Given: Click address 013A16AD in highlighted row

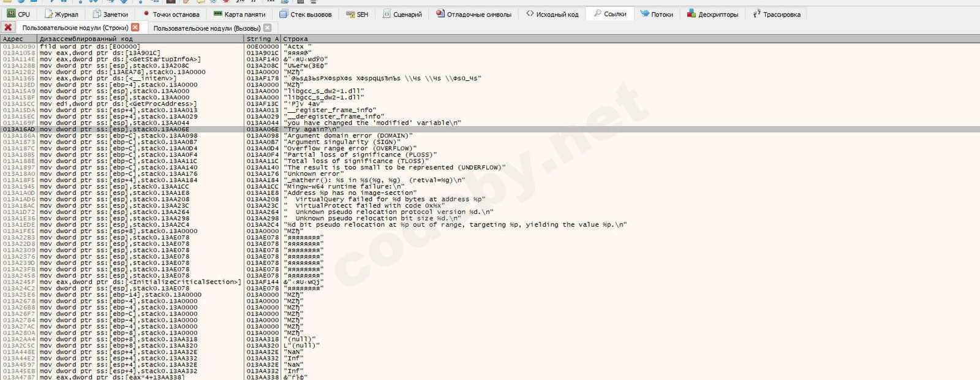Looking at the screenshot, I should [19, 129].
